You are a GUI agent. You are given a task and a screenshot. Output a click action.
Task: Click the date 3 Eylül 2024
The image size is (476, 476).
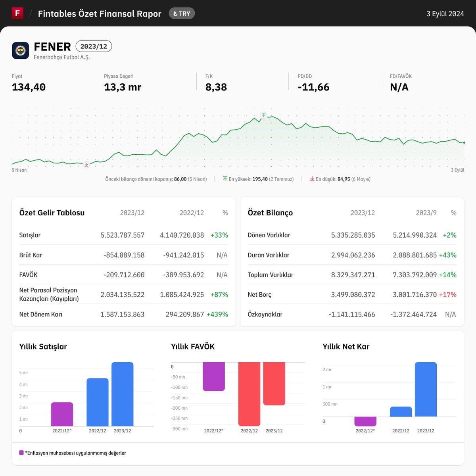coord(445,13)
